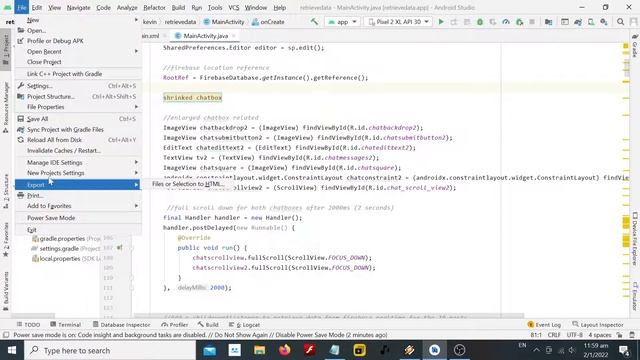Click Save All in the File menu
Image resolution: width=640 pixels, height=360 pixels.
click(78, 119)
